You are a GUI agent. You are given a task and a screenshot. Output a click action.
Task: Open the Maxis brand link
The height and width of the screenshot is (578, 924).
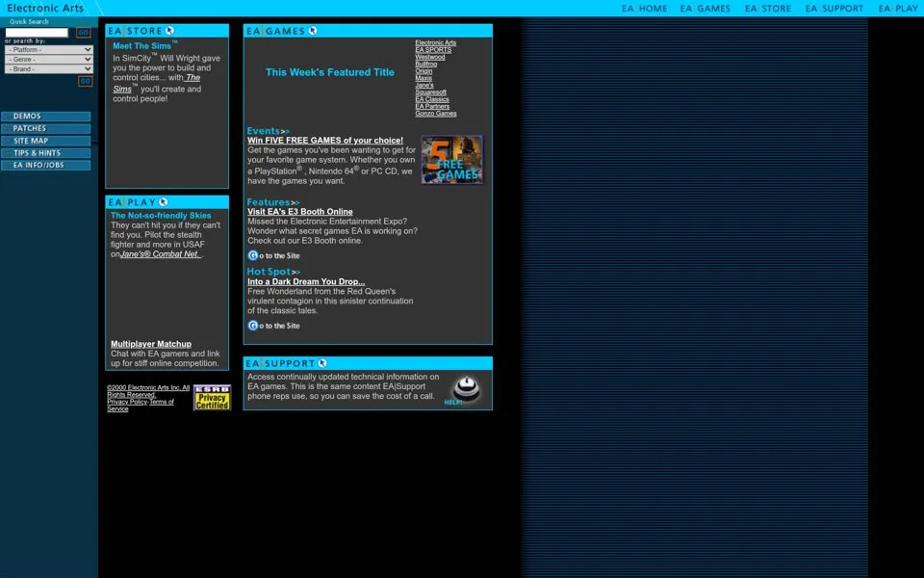pos(423,78)
